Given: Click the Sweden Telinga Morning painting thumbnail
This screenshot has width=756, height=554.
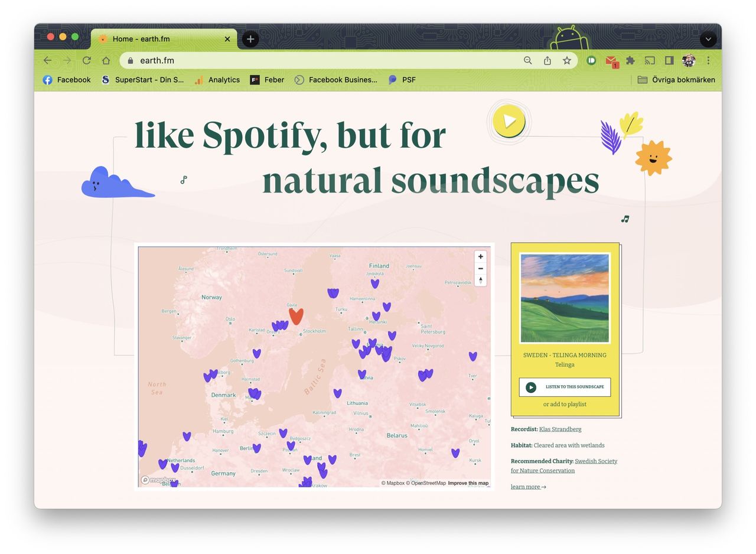Looking at the screenshot, I should [564, 298].
